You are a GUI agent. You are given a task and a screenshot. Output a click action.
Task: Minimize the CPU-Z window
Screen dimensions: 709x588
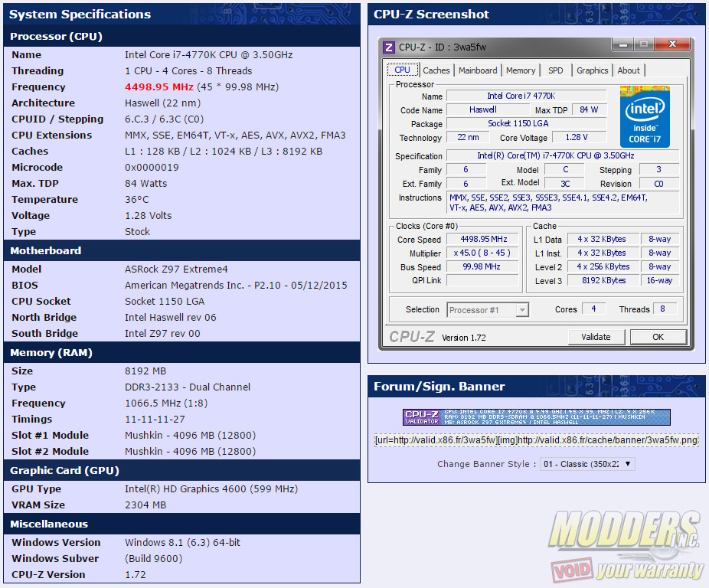pos(623,44)
